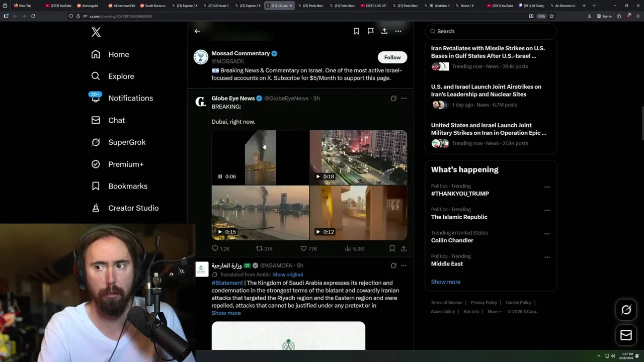
Task: Click the X logo icon
Action: click(x=96, y=32)
